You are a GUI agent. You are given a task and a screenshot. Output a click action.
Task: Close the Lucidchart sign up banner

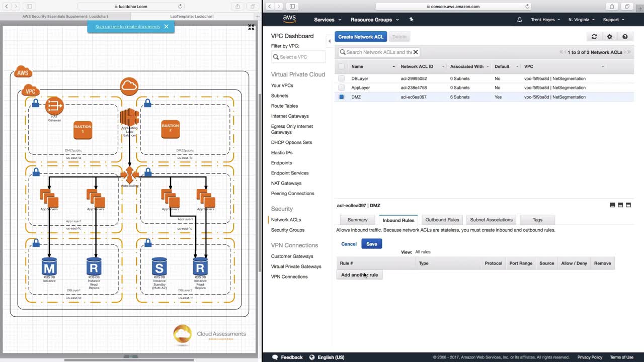(x=166, y=27)
